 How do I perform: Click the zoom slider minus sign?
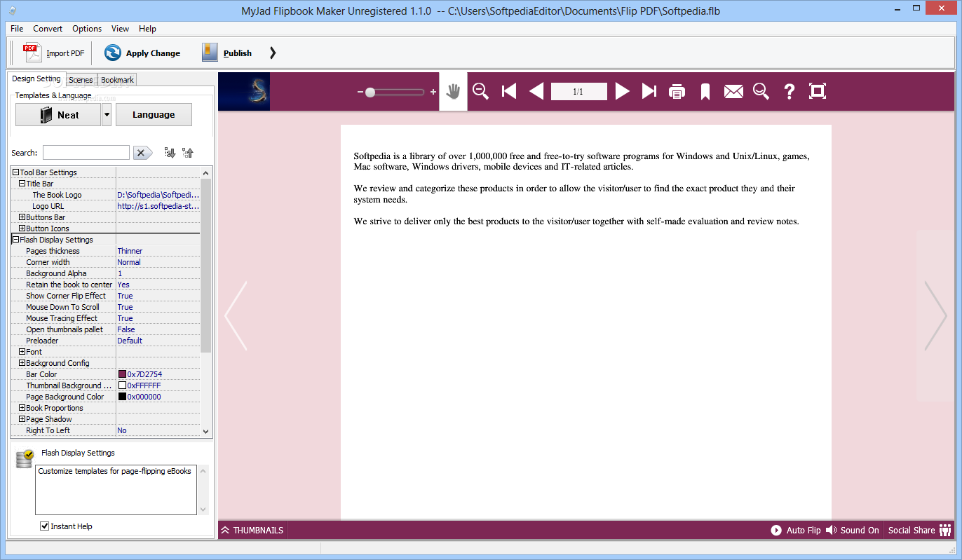pos(360,92)
